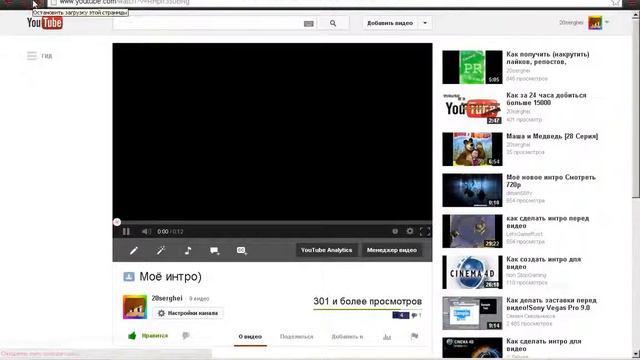
Task: Open title как сделать интро перед видео
Action: click(548, 222)
